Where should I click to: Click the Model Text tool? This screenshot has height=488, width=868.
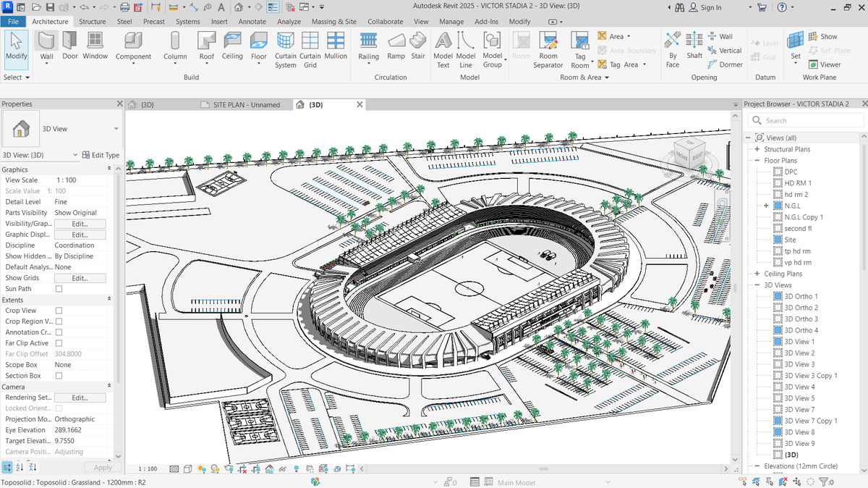pyautogui.click(x=443, y=50)
